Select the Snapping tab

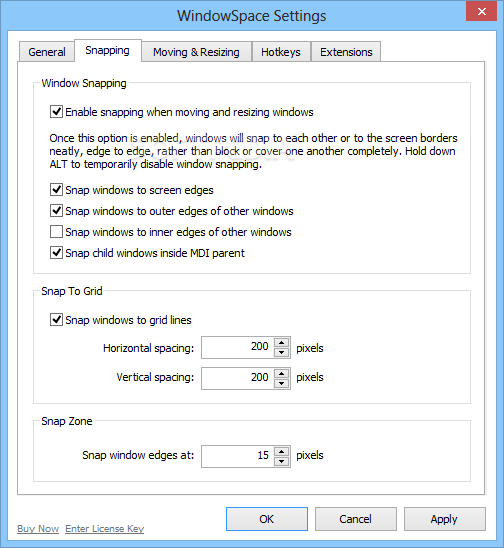coord(108,50)
